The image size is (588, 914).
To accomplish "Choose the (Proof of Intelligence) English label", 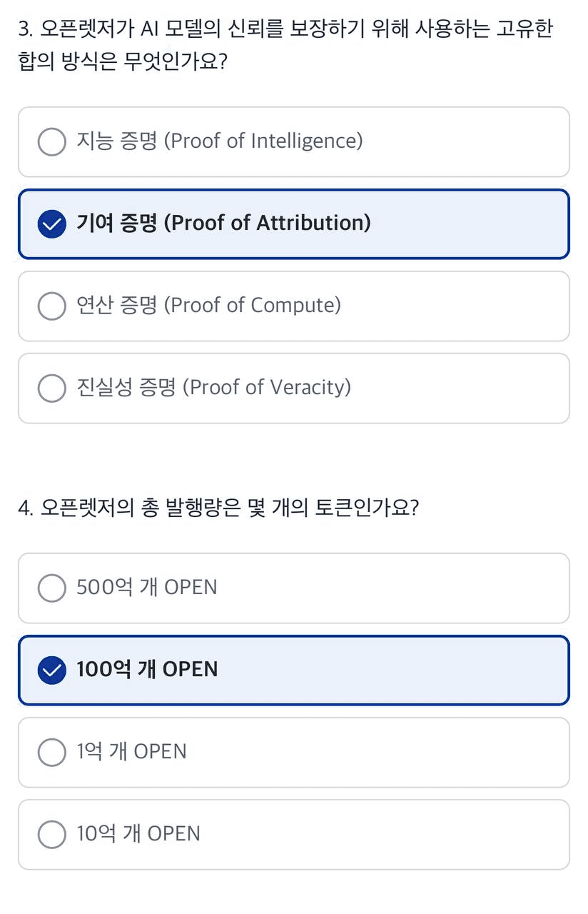I will [263, 141].
